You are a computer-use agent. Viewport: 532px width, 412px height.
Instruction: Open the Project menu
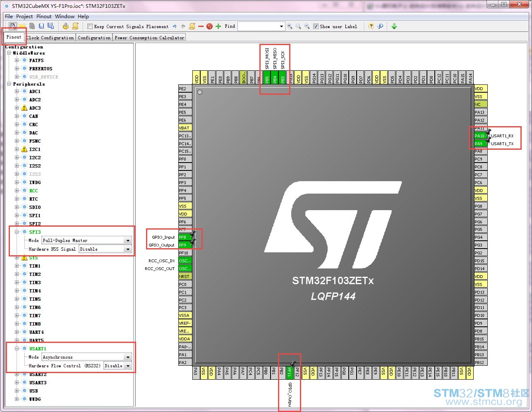24,17
